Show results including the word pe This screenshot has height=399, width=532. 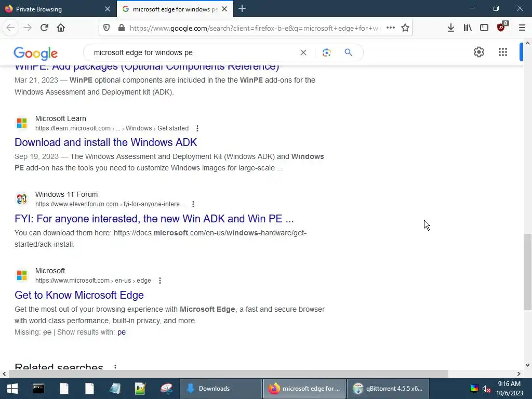[x=122, y=332]
